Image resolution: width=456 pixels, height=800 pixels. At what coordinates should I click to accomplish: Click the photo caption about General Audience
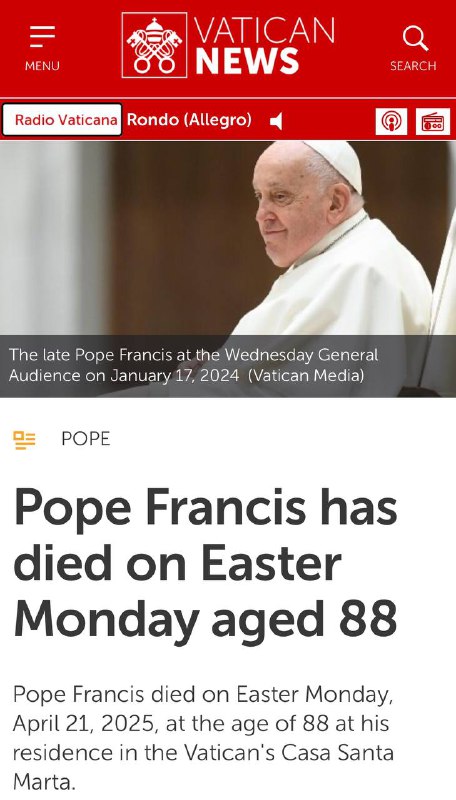click(193, 365)
